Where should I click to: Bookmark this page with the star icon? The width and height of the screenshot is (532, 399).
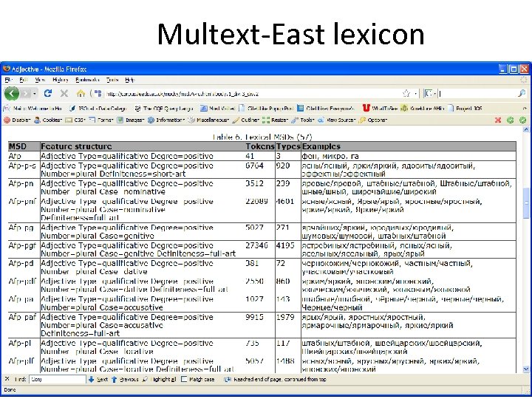(x=406, y=94)
